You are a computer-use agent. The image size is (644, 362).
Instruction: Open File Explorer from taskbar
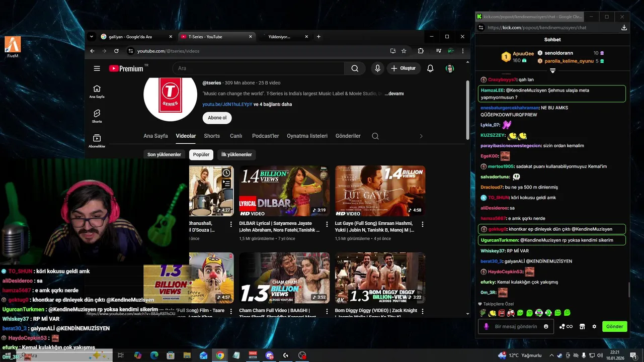[x=187, y=355]
